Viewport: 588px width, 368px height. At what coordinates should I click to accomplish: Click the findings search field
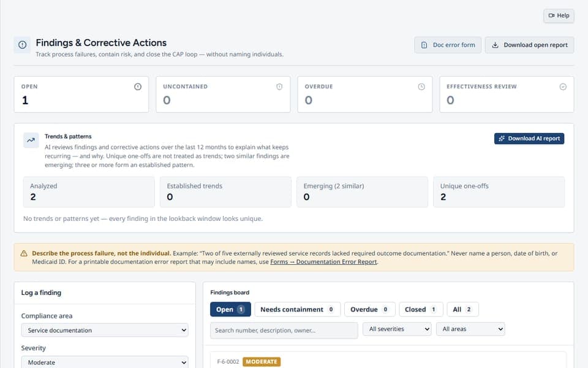(284, 331)
